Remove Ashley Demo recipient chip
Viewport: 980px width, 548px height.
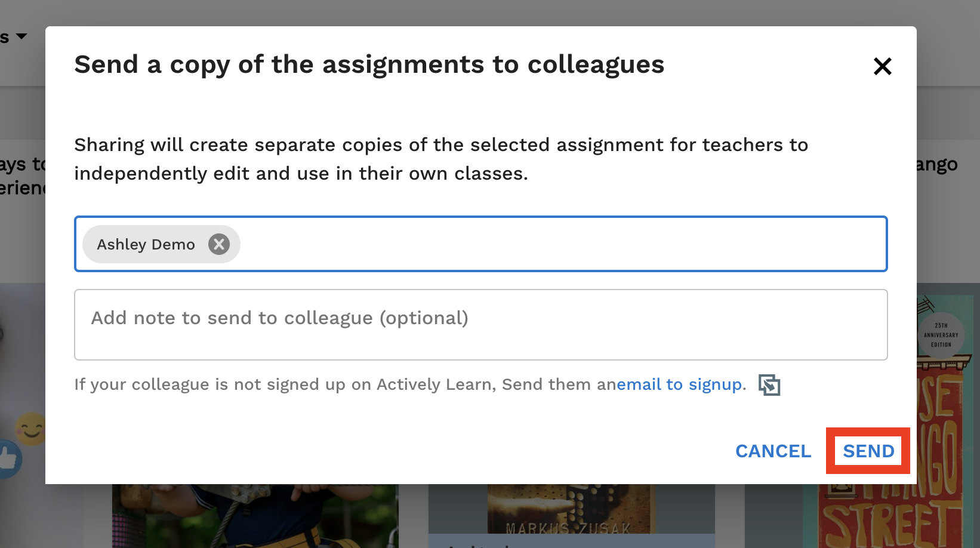point(219,244)
